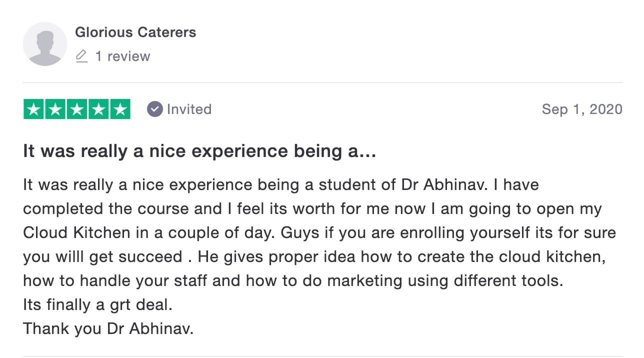This screenshot has width=644, height=358.
Task: Click the third green rating star
Action: tap(77, 109)
